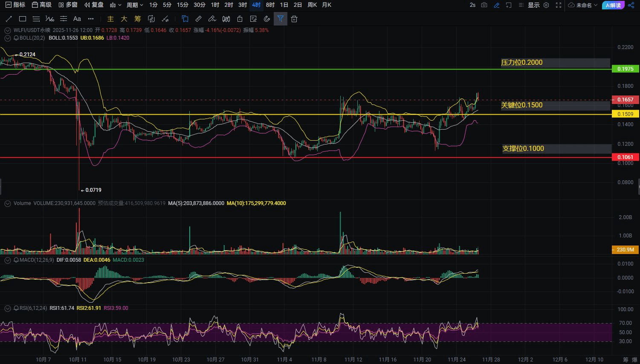Select the 15分 timeframe tab

tap(182, 5)
